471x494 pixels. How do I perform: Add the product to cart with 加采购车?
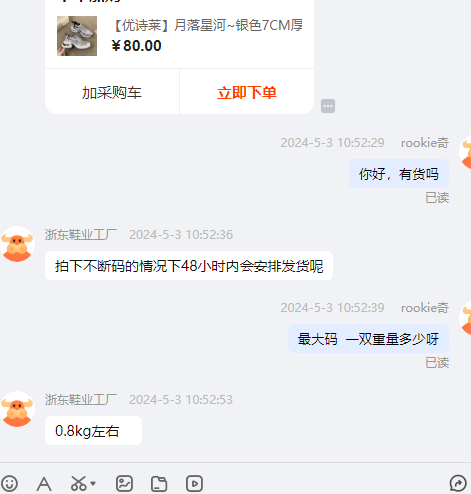pyautogui.click(x=112, y=92)
